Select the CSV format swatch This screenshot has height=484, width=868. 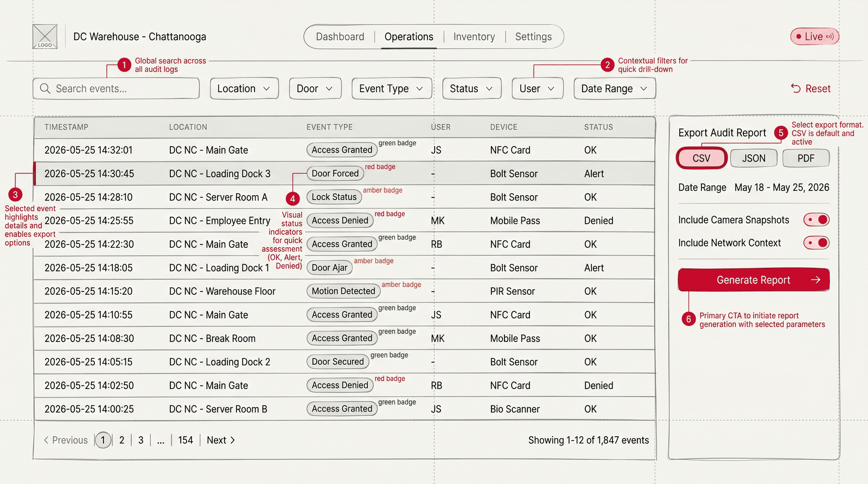(x=701, y=158)
